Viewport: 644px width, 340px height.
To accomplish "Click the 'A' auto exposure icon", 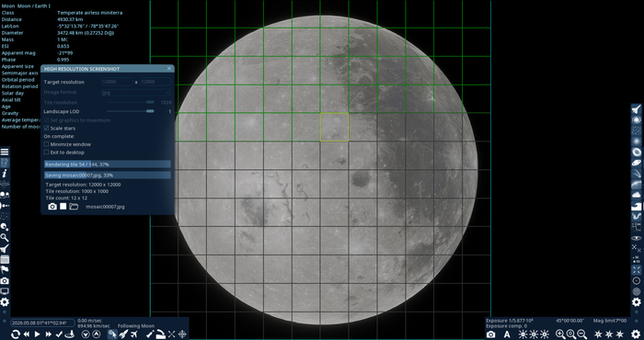I will [x=507, y=334].
